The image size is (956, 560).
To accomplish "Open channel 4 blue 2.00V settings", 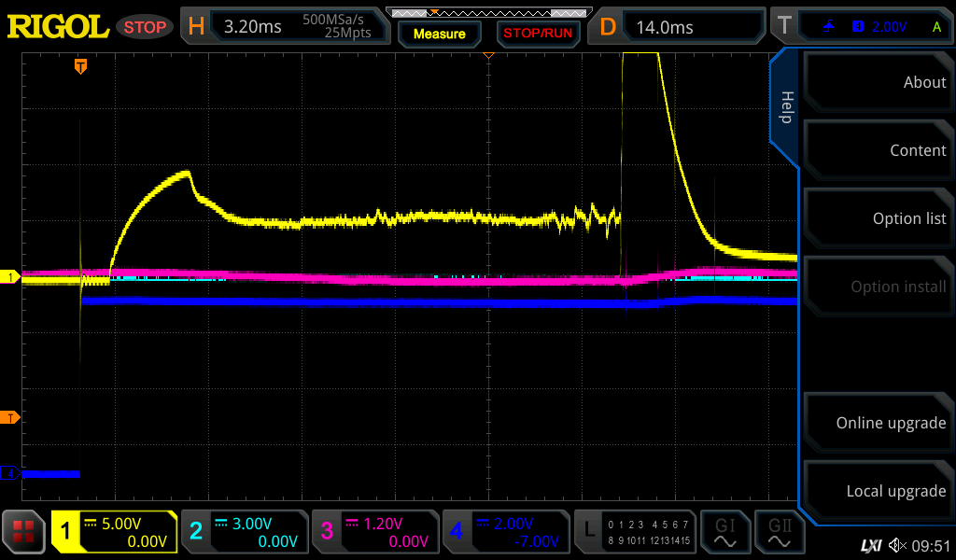I will tap(505, 533).
